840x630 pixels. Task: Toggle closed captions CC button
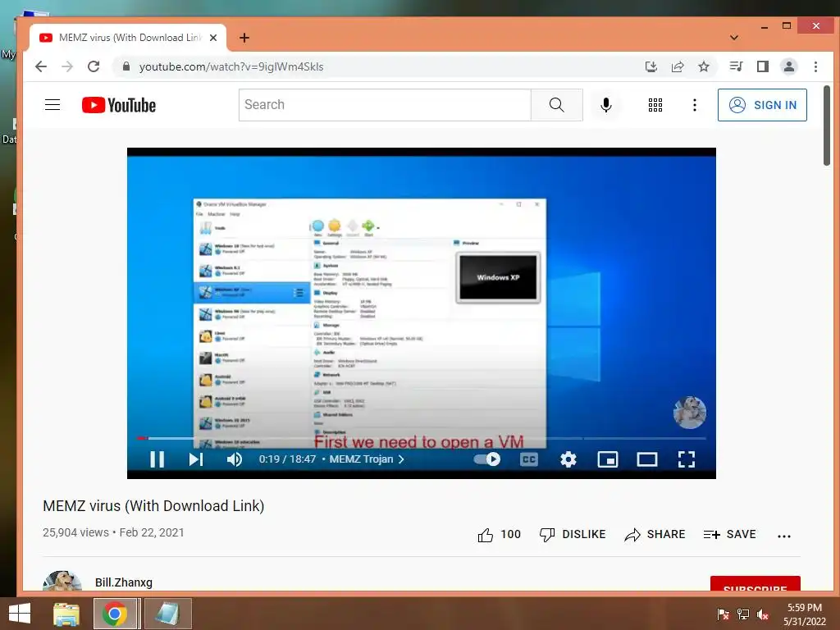coord(529,459)
